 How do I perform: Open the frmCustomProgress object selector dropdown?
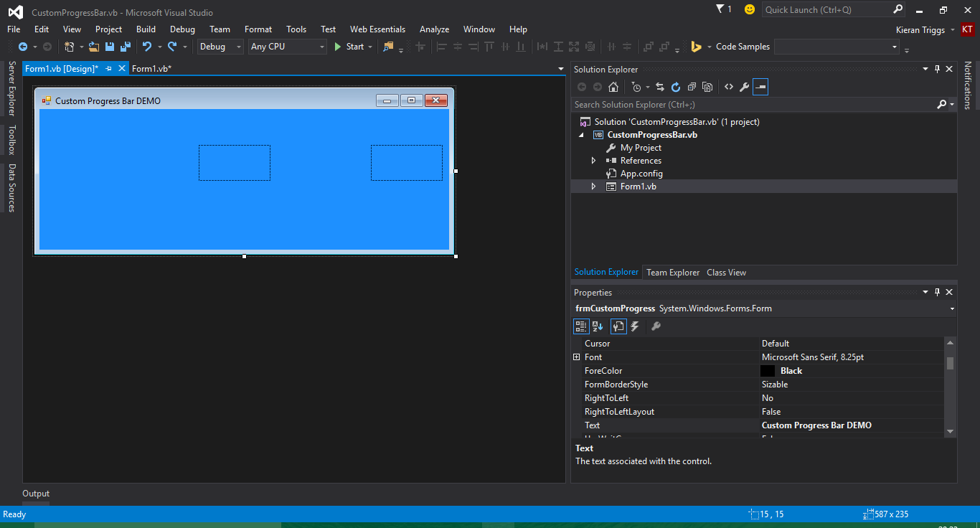tap(952, 308)
